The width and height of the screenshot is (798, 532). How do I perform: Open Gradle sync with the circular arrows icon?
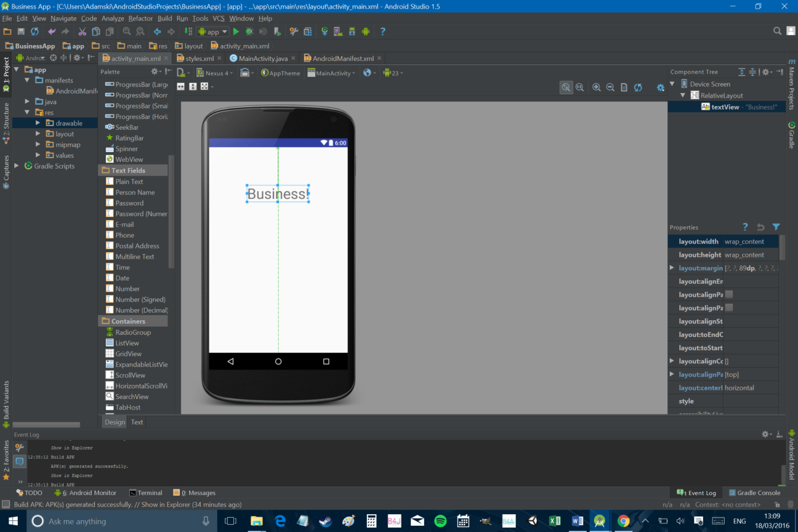pyautogui.click(x=324, y=31)
